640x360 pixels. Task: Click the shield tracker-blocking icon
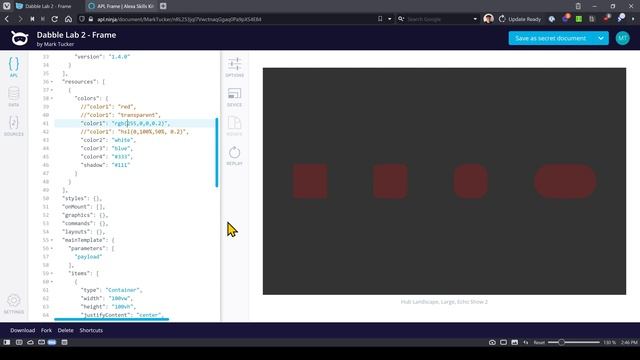tap(82, 19)
